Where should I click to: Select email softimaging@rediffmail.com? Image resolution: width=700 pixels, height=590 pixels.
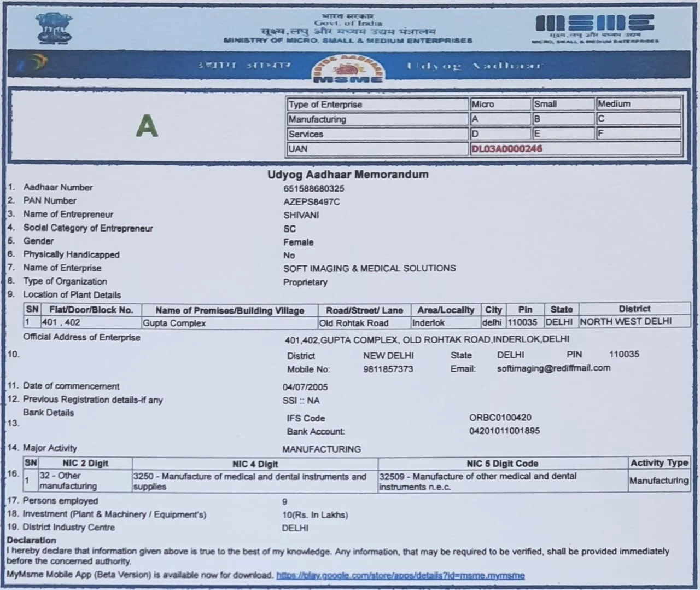[553, 368]
